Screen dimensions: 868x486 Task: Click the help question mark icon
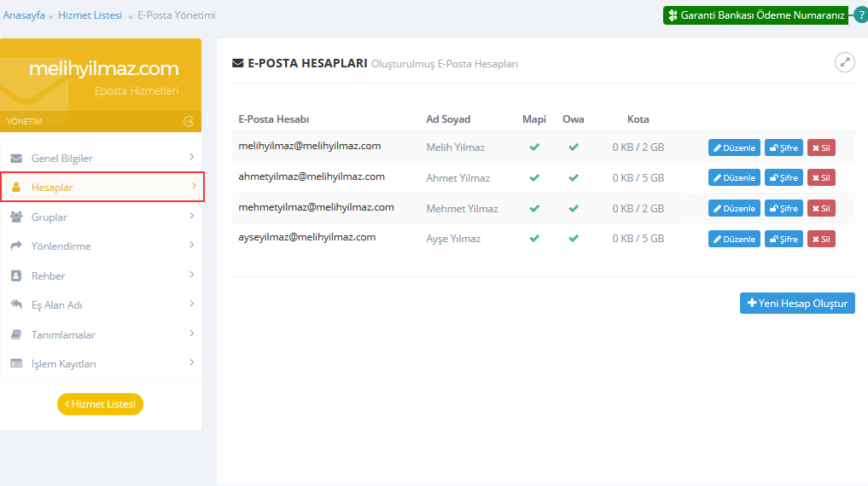859,15
